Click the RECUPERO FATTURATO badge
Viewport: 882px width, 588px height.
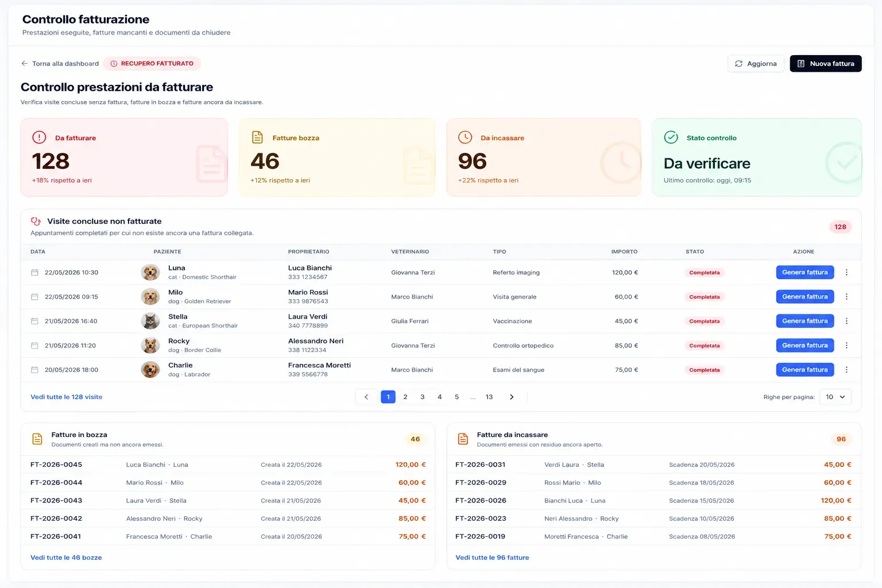click(x=152, y=64)
